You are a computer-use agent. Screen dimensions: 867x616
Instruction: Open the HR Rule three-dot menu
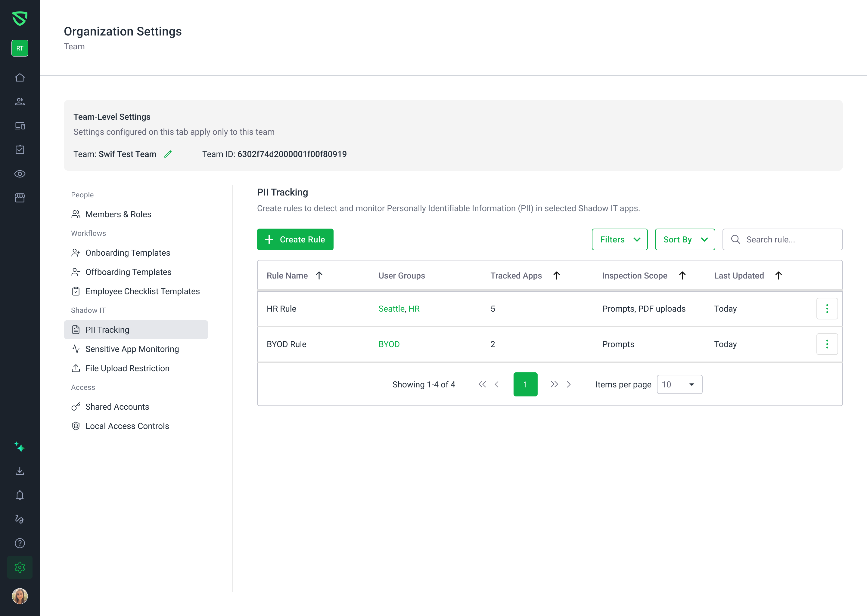827,309
